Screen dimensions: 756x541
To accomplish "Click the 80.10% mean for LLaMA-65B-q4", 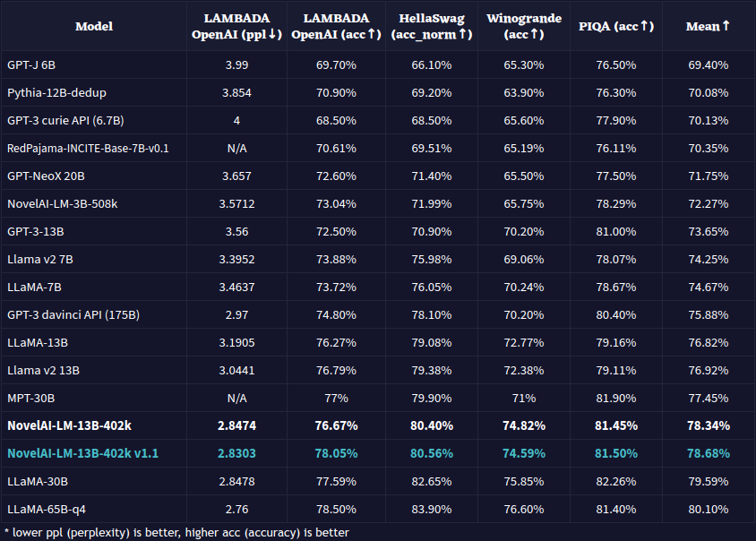I will [x=709, y=509].
